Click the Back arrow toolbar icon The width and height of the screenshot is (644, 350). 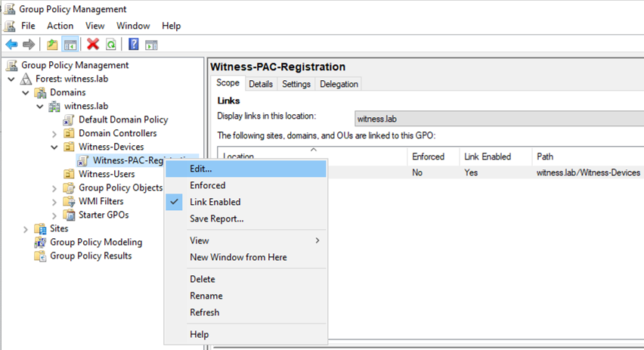(x=11, y=45)
